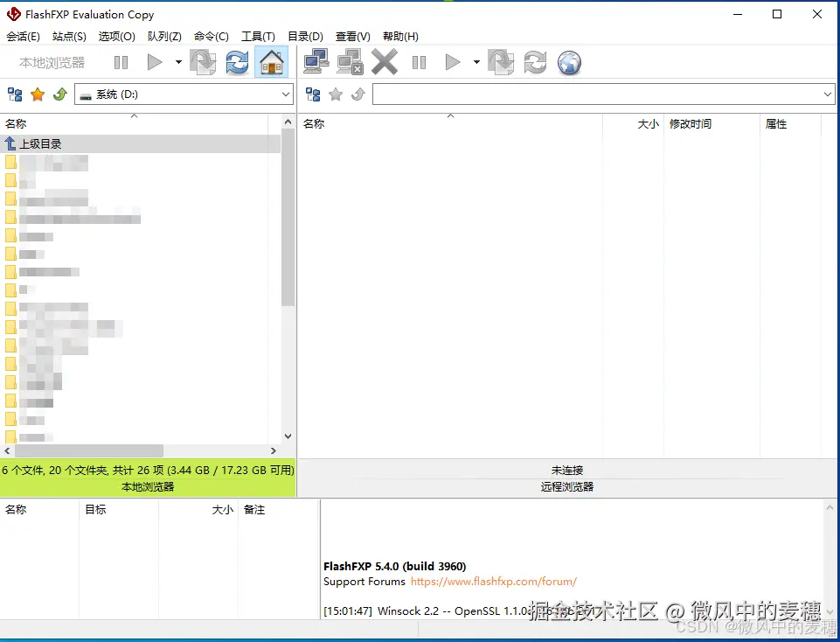Click local list scroll up arrow
Viewport: 840px width, 642px height.
tap(288, 122)
